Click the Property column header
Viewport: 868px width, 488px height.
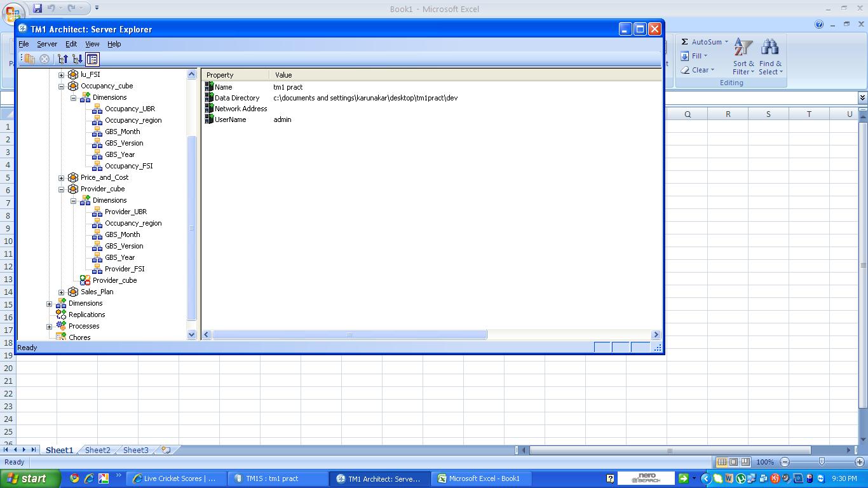click(236, 75)
